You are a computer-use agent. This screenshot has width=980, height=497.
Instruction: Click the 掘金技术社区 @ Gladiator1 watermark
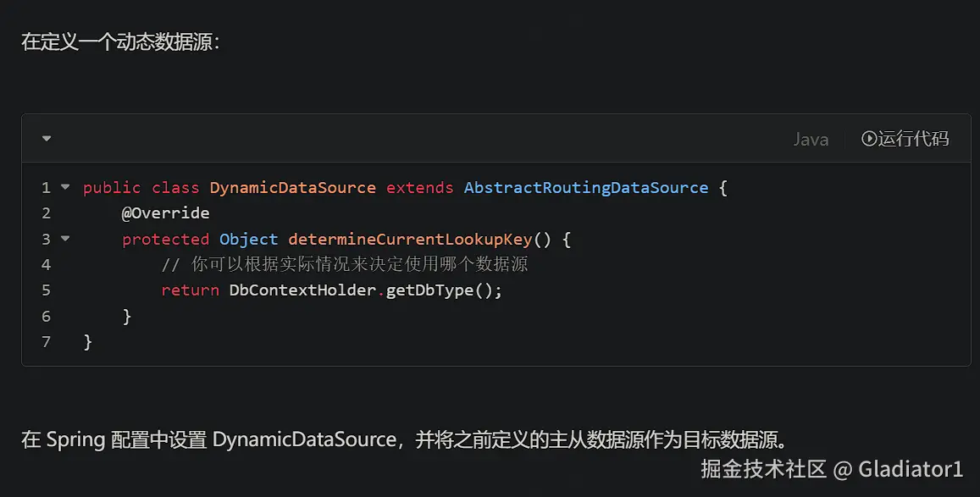[x=832, y=469]
